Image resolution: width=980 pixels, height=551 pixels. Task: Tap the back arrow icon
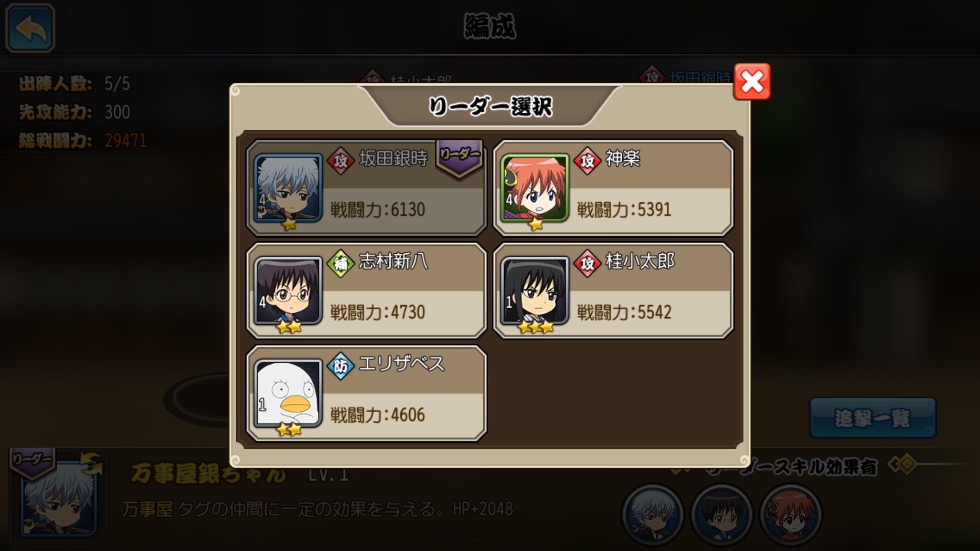pos(30,28)
